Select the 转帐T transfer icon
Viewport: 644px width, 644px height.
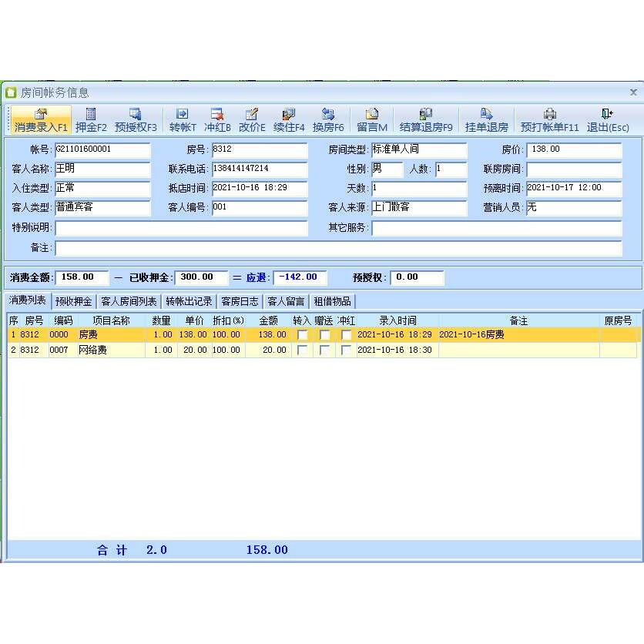(x=183, y=120)
